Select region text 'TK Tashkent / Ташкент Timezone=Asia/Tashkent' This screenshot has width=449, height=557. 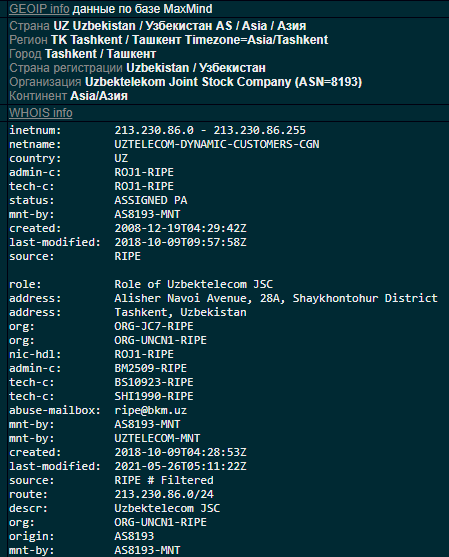point(190,40)
